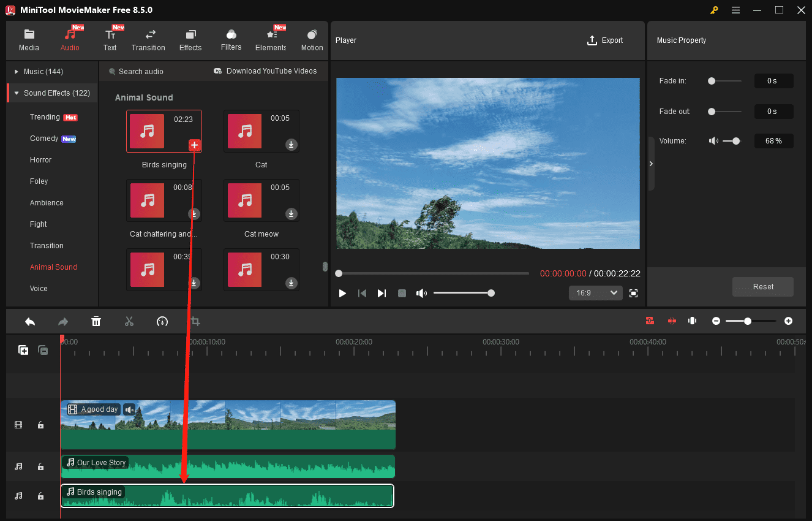This screenshot has width=812, height=521.
Task: Switch to the Motion panel
Action: click(312, 39)
